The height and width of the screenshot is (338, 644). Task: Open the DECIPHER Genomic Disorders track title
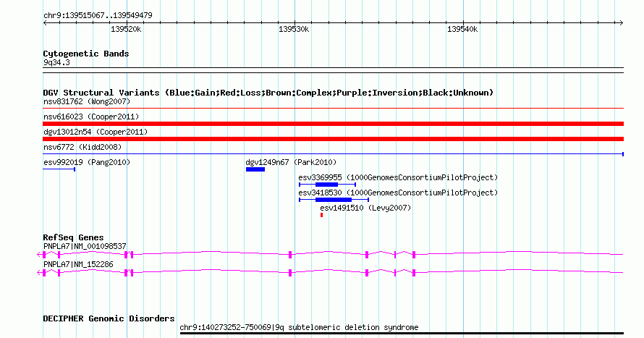tap(109, 318)
